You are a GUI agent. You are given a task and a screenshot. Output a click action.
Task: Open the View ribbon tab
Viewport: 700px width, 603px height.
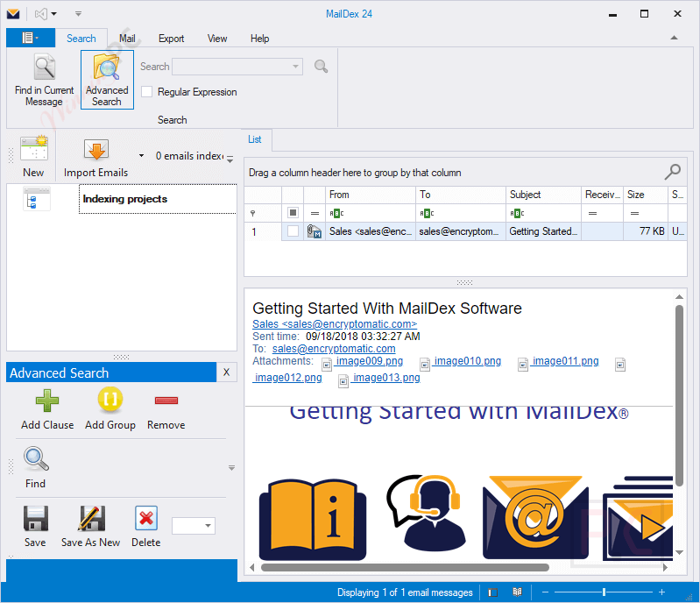click(217, 39)
